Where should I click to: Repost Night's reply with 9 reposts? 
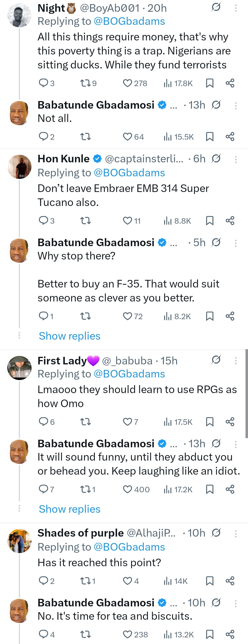85,83
